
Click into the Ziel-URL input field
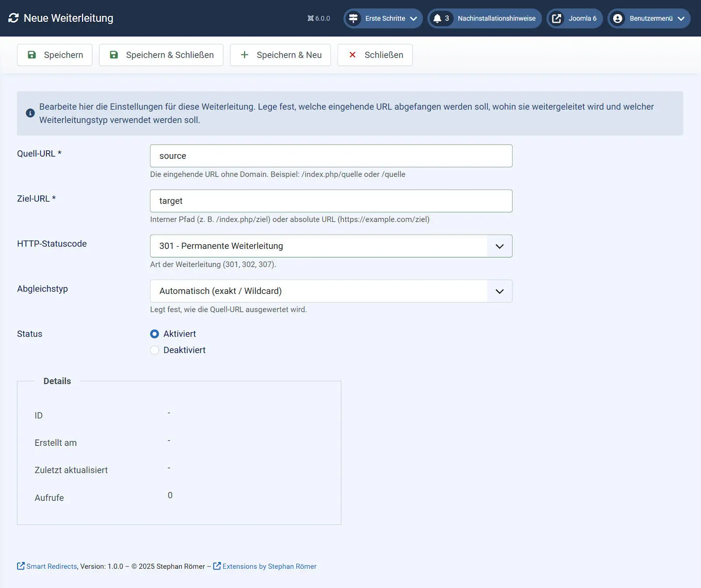click(x=331, y=201)
